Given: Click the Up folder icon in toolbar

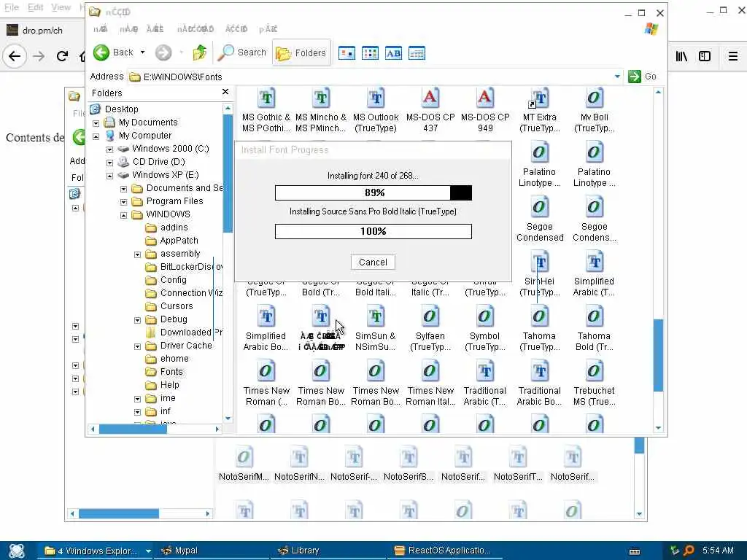Looking at the screenshot, I should (200, 52).
